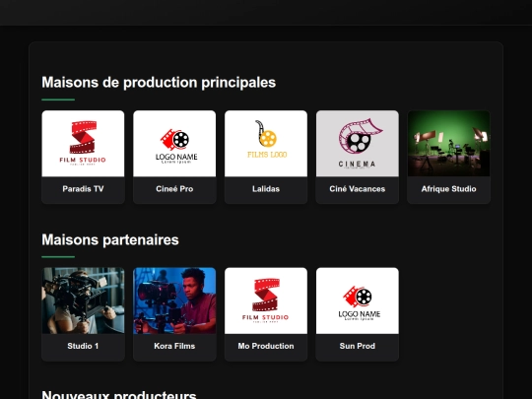Click the Ciné Vacances cinema logo
532x399 pixels.
[x=358, y=143]
